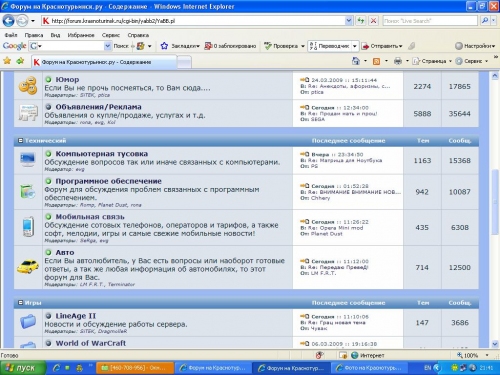500x375 pixels.
Task: Click the Stop loading red X icon
Action: pyautogui.click(x=373, y=21)
